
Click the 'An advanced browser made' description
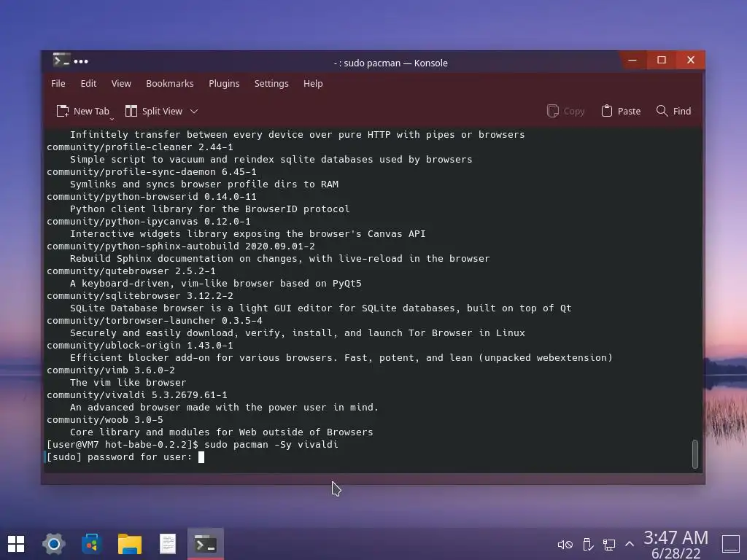point(224,408)
